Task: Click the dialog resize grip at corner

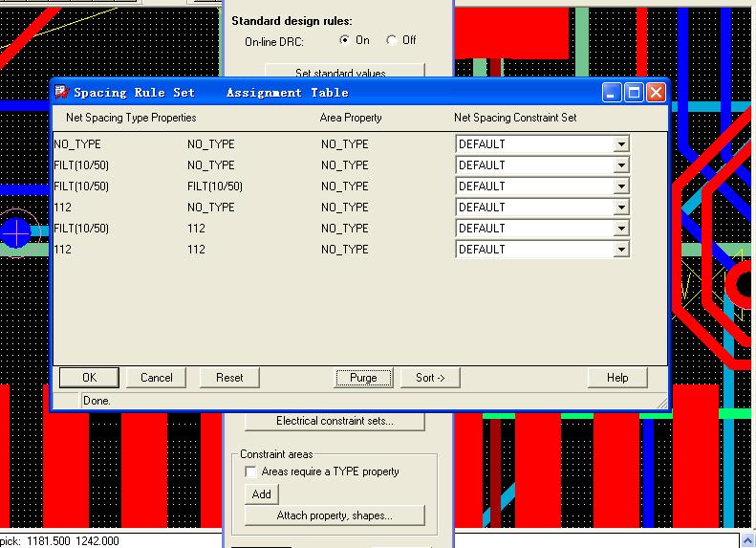Action: pyautogui.click(x=663, y=404)
